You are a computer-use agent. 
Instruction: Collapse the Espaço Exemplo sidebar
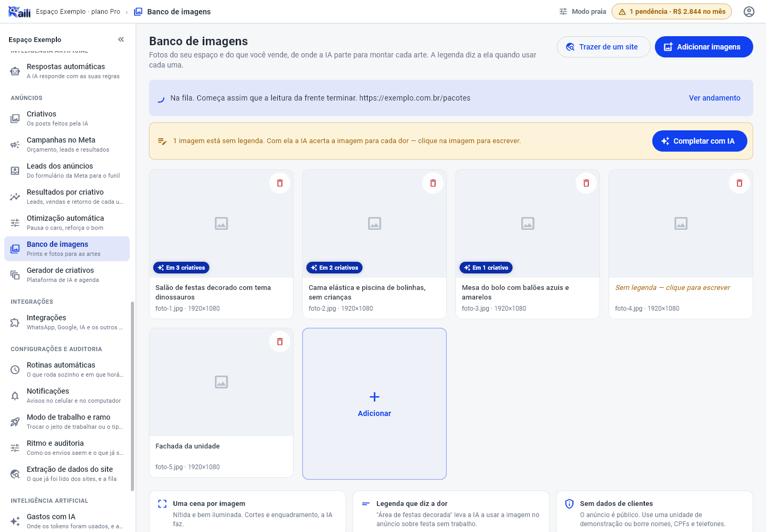[x=121, y=39]
